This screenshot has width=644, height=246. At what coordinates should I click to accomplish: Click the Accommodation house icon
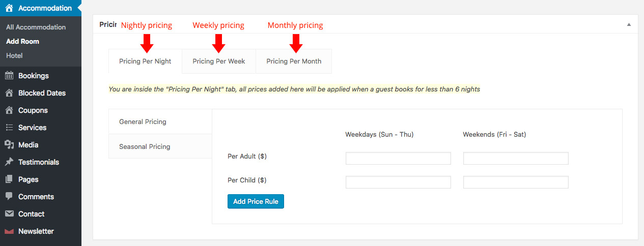pos(9,8)
